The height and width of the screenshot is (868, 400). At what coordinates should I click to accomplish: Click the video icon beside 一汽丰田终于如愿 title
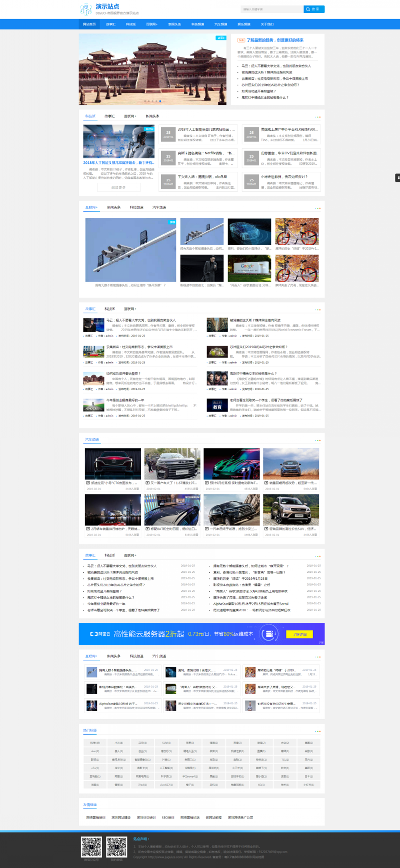[x=206, y=528]
